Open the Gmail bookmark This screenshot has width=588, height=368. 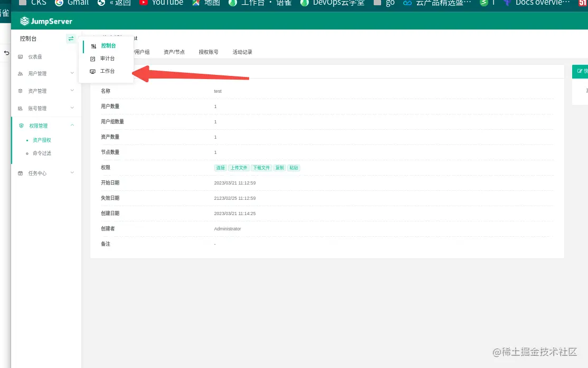pyautogui.click(x=72, y=3)
